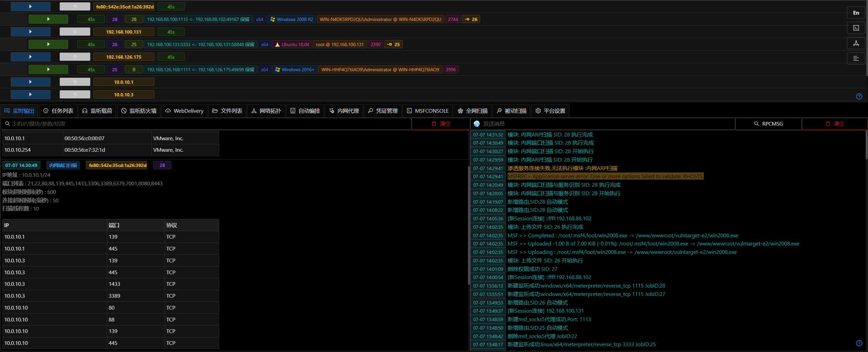Screen dimensions: 868x352
Task: Switch to the 凭证管理 credentials tab
Action: pos(383,111)
